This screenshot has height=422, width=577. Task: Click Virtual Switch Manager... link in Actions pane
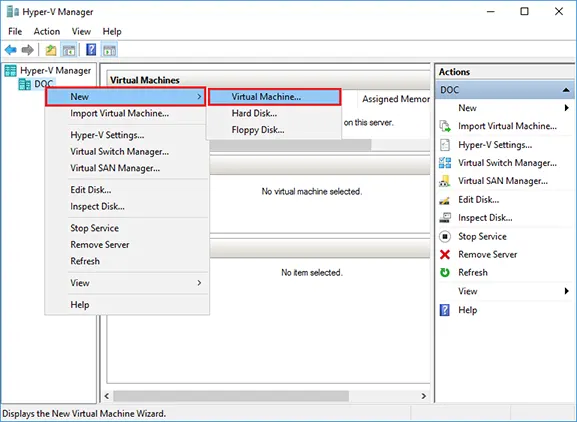(x=507, y=163)
